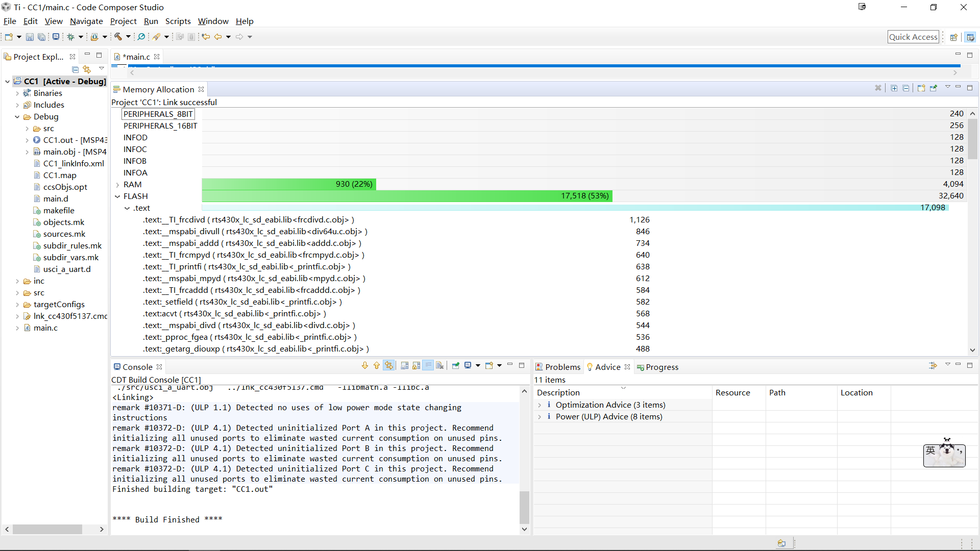Click the Debug bug icon in the toolbar
Viewport: 980px width, 551px height.
click(x=71, y=37)
